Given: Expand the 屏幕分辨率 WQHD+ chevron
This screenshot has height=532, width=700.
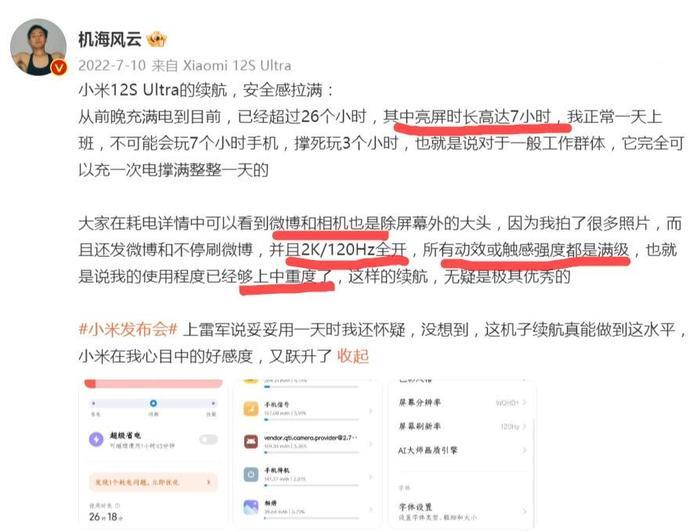Looking at the screenshot, I should [x=525, y=403].
